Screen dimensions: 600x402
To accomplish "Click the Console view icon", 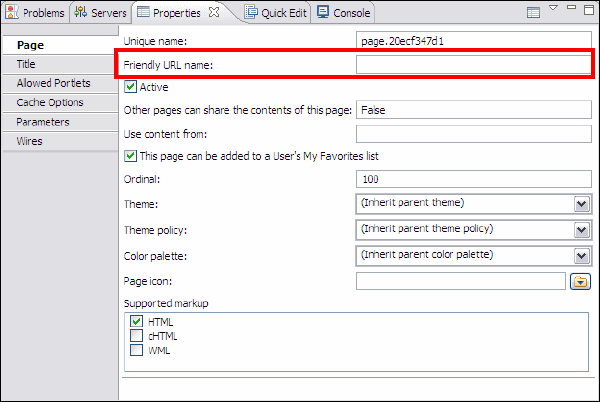I will 321,13.
